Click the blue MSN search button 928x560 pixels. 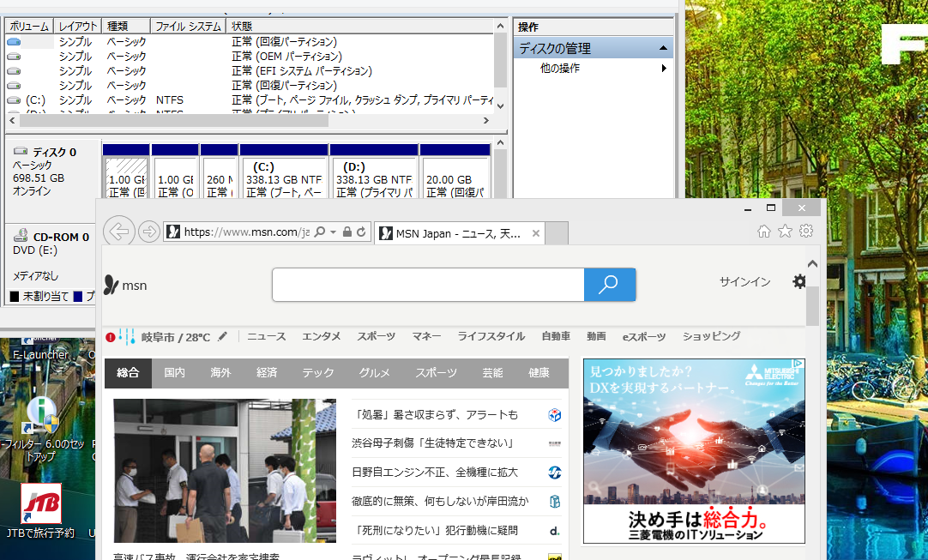pyautogui.click(x=610, y=285)
